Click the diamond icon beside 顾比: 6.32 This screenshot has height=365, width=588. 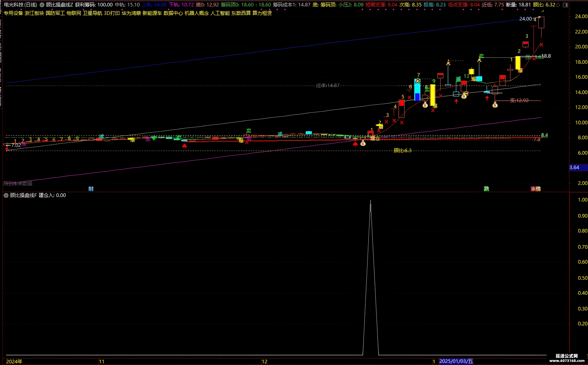click(x=558, y=5)
